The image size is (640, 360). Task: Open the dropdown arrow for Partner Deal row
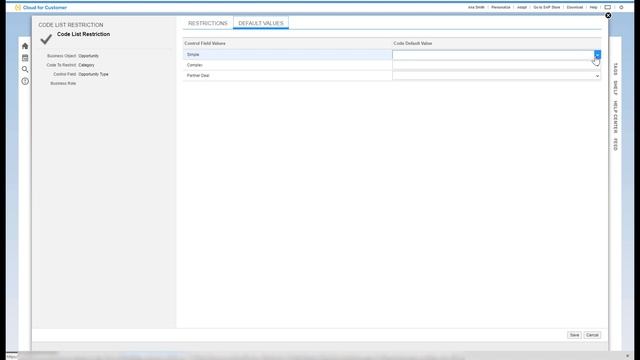597,76
